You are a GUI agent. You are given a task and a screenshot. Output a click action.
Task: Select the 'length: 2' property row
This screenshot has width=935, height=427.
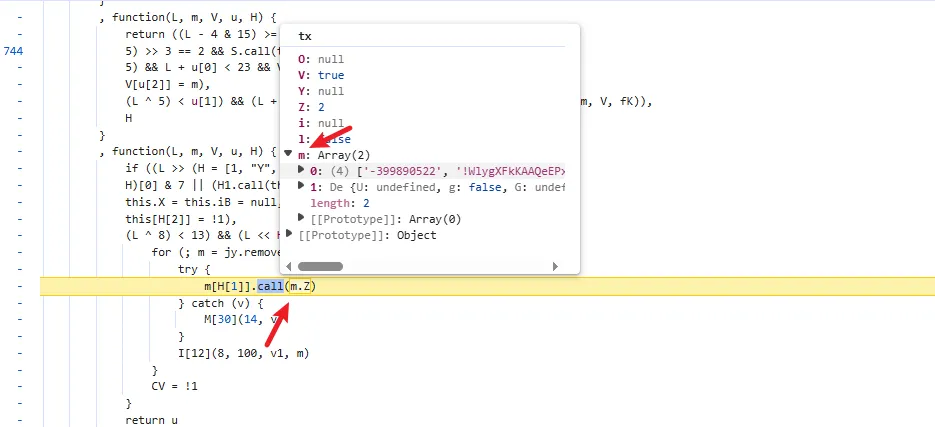341,203
